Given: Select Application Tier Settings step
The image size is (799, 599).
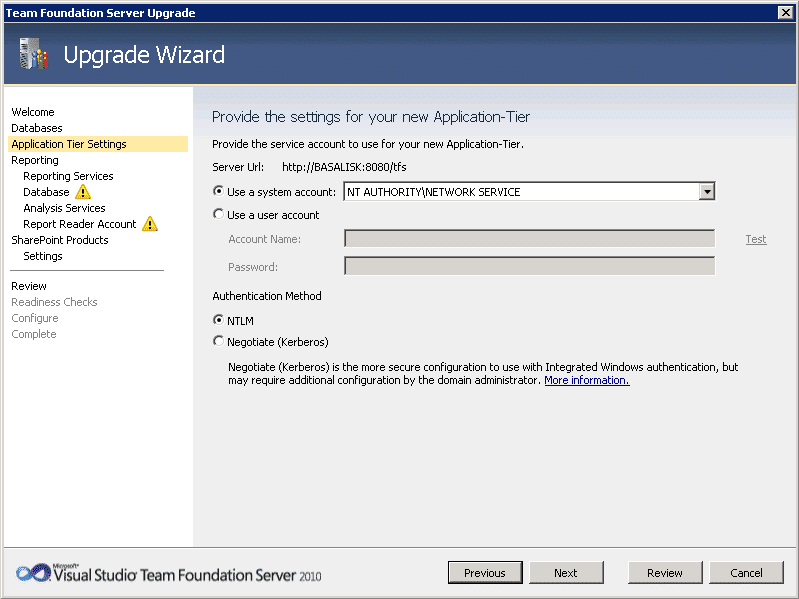Looking at the screenshot, I should coord(98,144).
